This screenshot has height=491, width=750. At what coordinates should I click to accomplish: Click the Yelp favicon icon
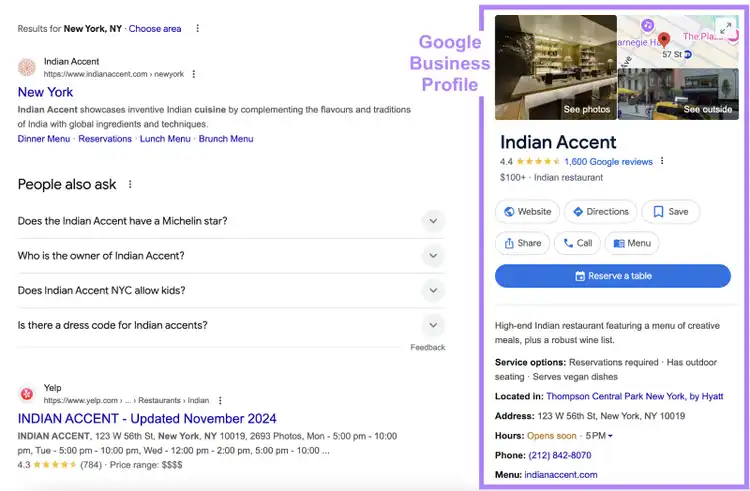pyautogui.click(x=27, y=394)
